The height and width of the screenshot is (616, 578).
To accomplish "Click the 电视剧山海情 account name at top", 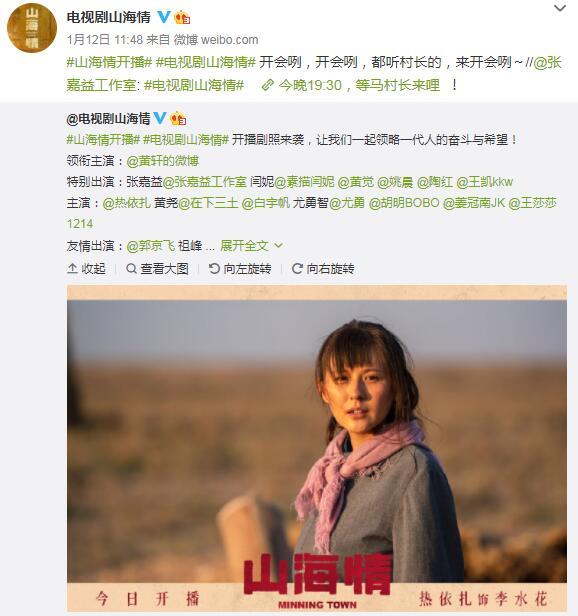I will coord(108,17).
